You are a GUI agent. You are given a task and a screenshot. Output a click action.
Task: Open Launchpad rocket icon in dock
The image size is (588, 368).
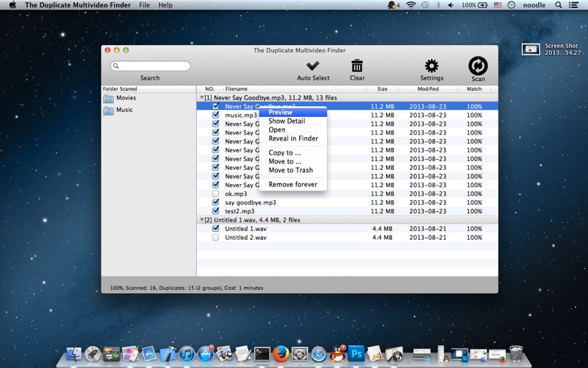93,354
